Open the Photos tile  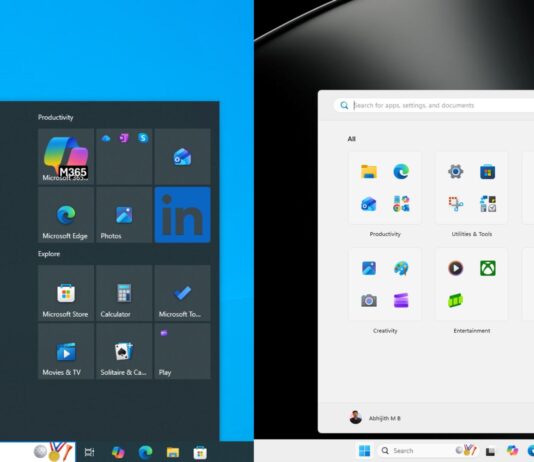[x=124, y=215]
